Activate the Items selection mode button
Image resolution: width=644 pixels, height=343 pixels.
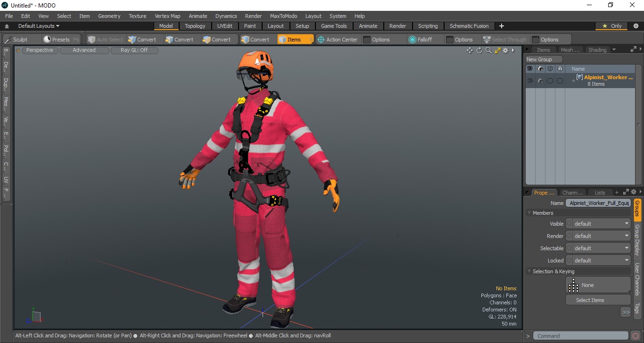pos(295,40)
